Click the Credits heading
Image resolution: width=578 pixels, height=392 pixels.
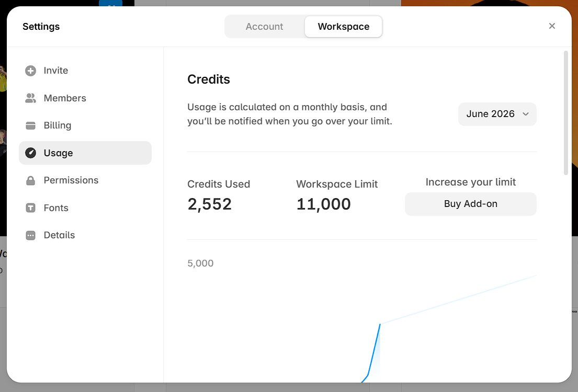click(209, 79)
